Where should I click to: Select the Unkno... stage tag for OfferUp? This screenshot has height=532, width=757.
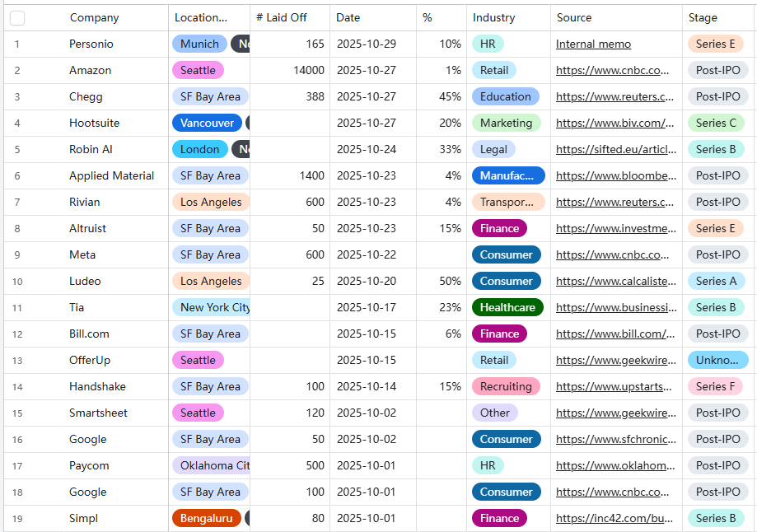click(x=718, y=360)
